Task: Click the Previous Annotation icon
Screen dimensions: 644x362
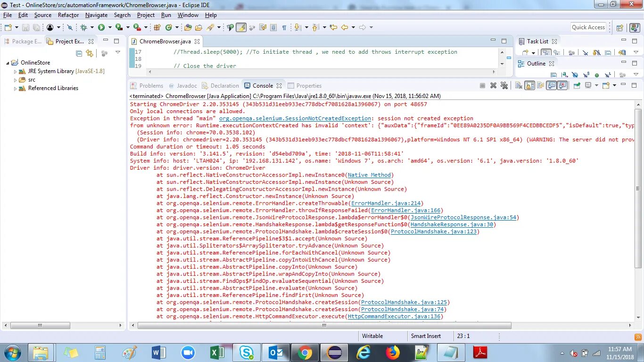Action: pyautogui.click(x=315, y=27)
